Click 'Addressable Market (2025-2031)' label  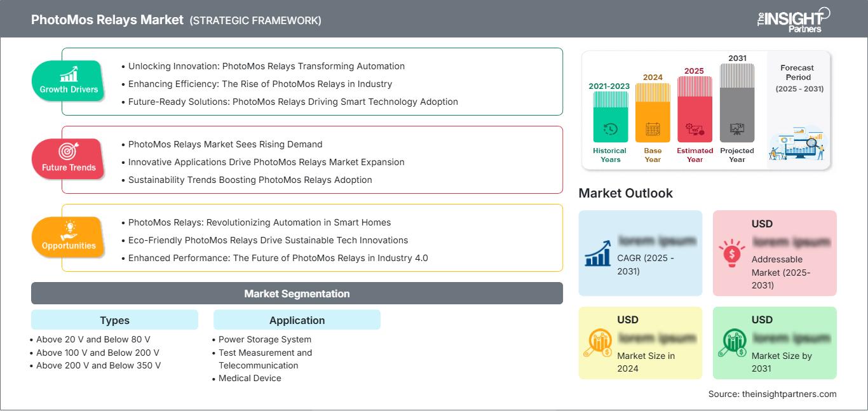(781, 272)
